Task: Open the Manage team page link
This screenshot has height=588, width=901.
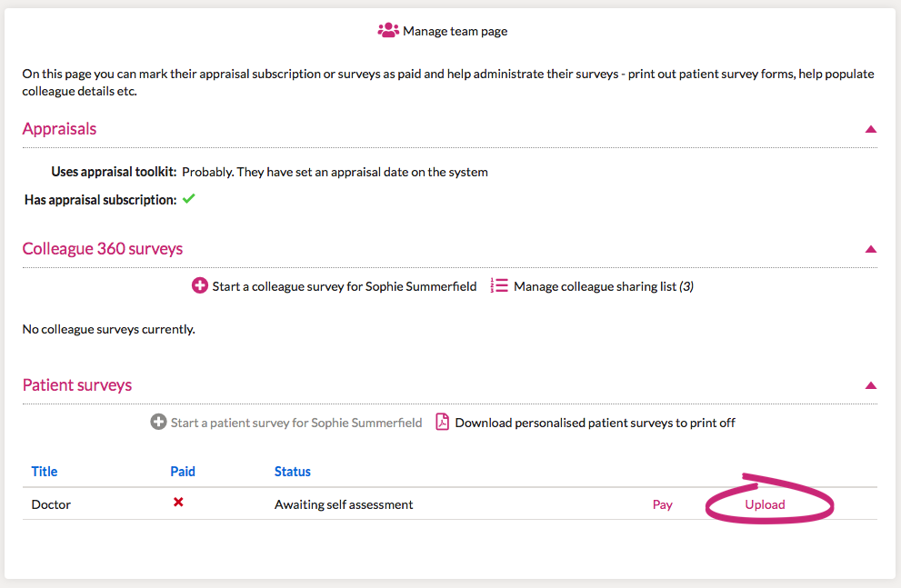Action: pos(455,31)
